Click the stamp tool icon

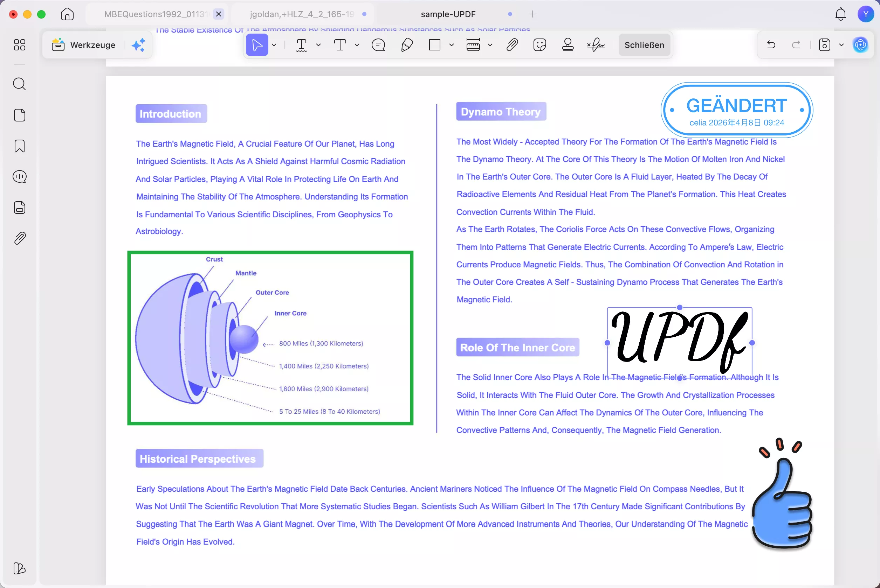click(x=568, y=45)
